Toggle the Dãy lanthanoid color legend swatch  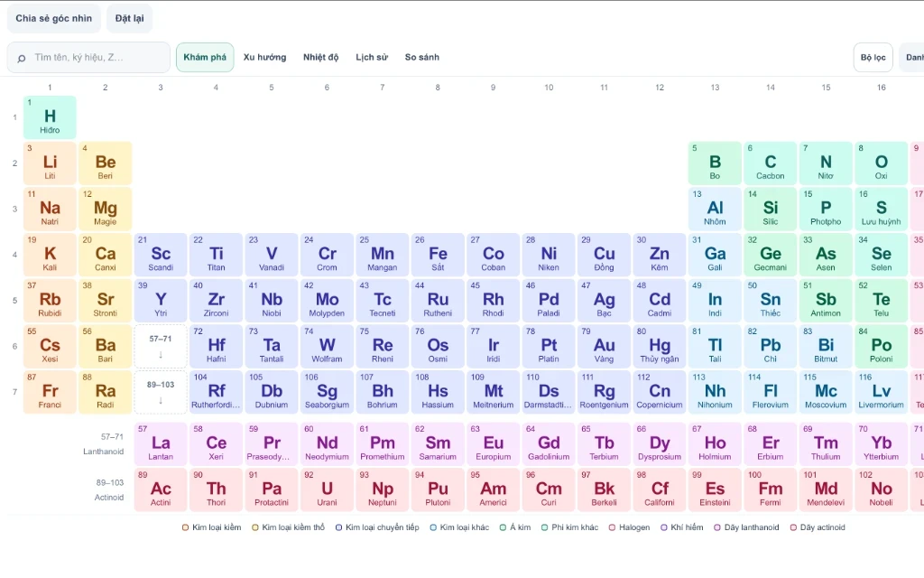[717, 527]
